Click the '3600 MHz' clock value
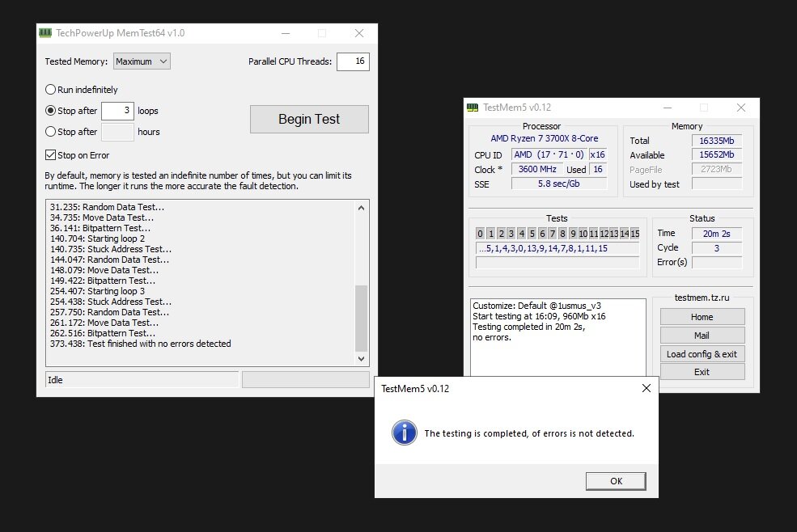 pos(537,169)
